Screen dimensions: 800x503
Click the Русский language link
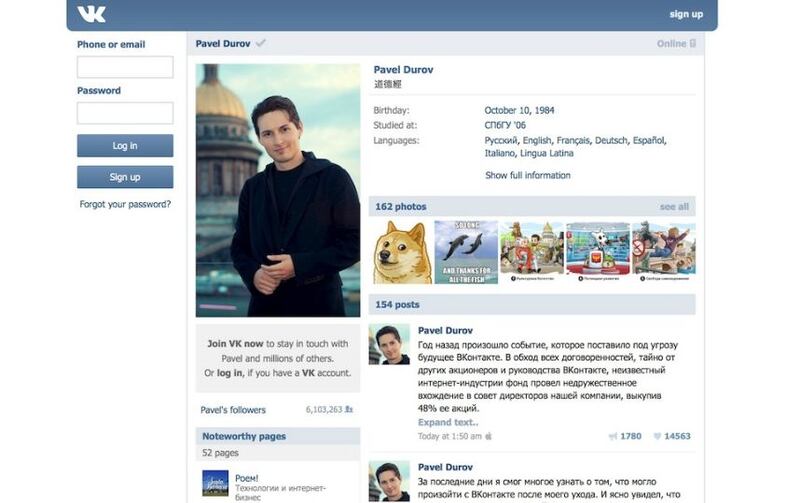(501, 140)
